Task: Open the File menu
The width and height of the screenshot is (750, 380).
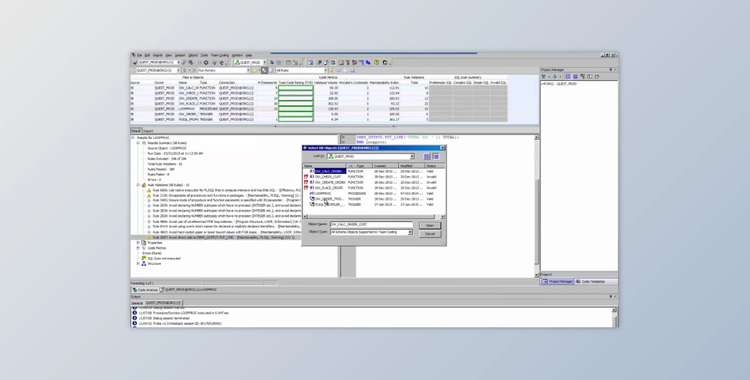Action: tap(140, 55)
